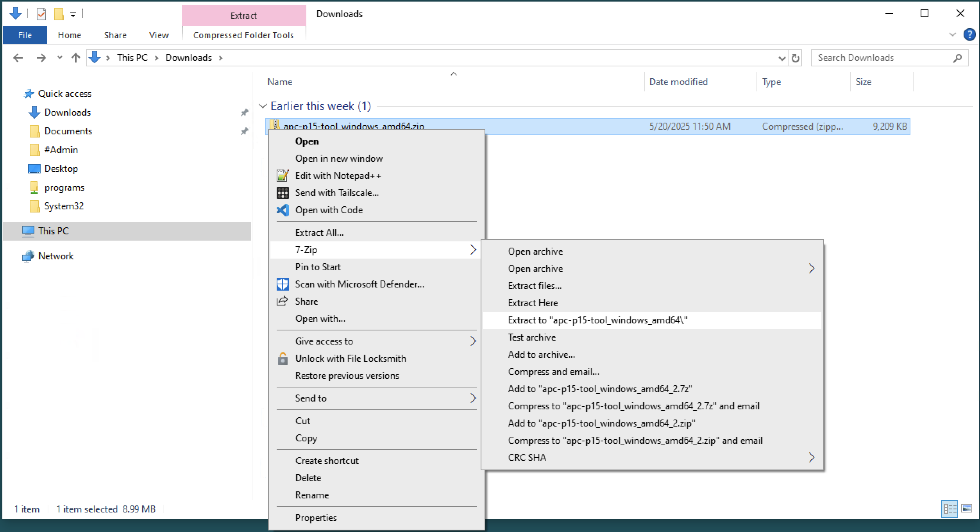The width and height of the screenshot is (980, 532).
Task: Open recent locations dropdown arrow
Action: click(59, 58)
